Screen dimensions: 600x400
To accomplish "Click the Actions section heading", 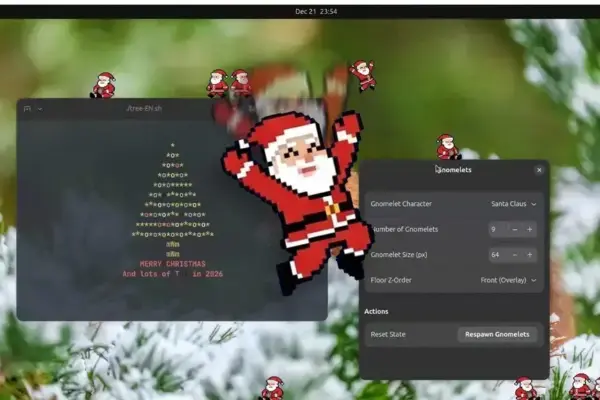I will click(x=376, y=311).
